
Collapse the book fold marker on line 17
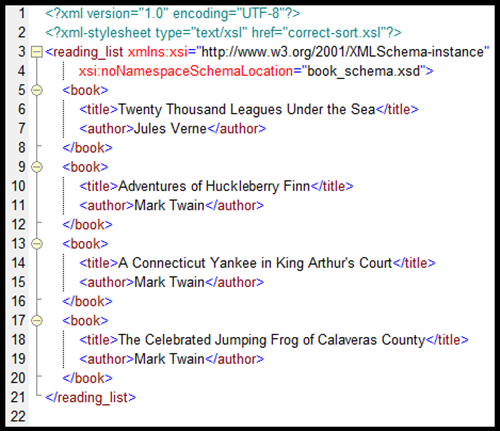(x=37, y=321)
